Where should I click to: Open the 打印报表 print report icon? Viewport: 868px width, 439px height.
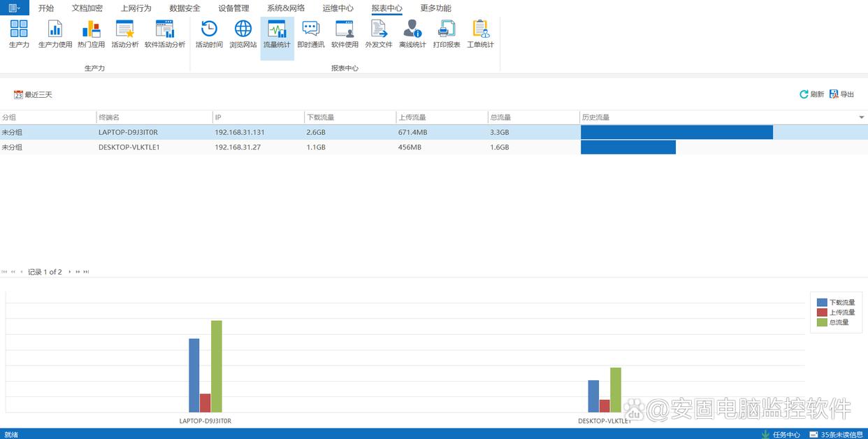[x=446, y=34]
